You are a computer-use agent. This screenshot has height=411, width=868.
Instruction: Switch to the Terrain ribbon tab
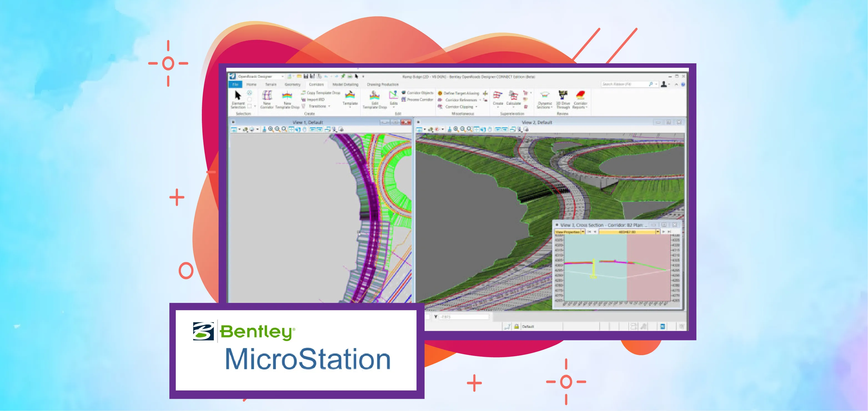click(270, 84)
